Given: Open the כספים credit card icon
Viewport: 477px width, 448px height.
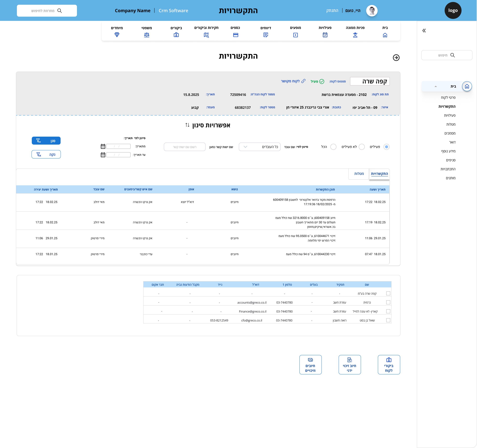Looking at the screenshot, I should [x=236, y=35].
